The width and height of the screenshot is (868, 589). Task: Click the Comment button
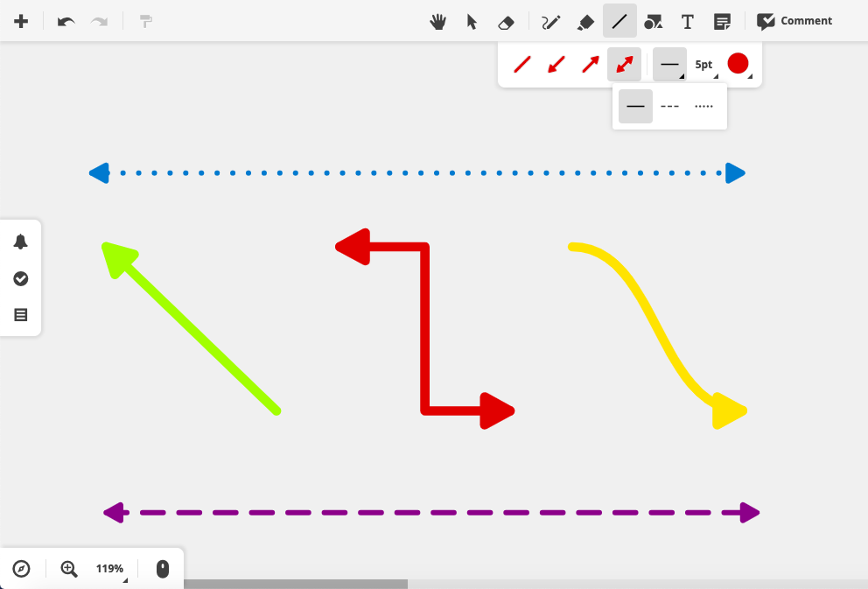[x=794, y=21]
